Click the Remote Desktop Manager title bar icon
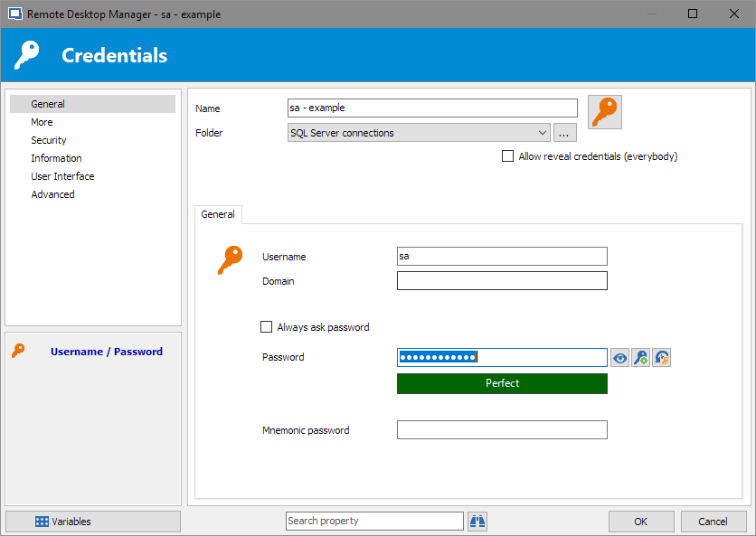 click(14, 14)
